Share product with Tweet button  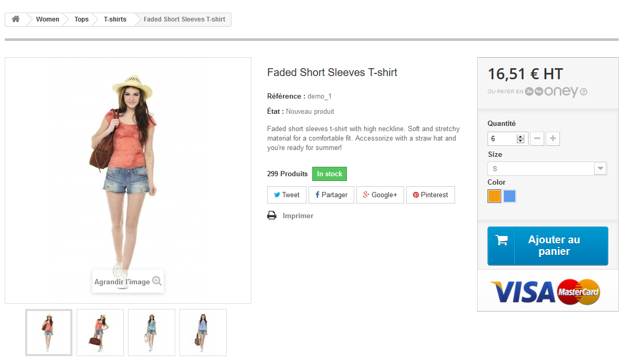pos(287,195)
